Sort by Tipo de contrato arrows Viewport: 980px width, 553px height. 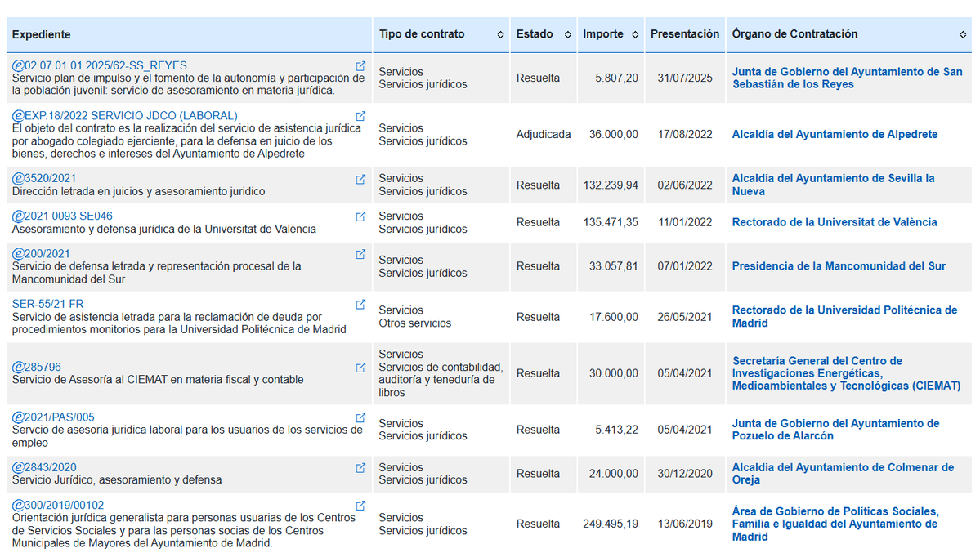pos(500,35)
